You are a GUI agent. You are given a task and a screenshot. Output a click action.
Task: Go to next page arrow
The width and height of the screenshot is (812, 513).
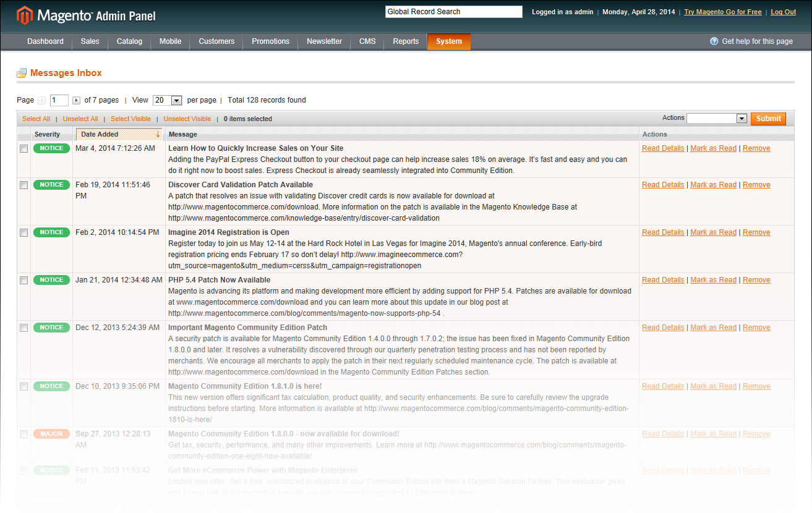[x=77, y=100]
